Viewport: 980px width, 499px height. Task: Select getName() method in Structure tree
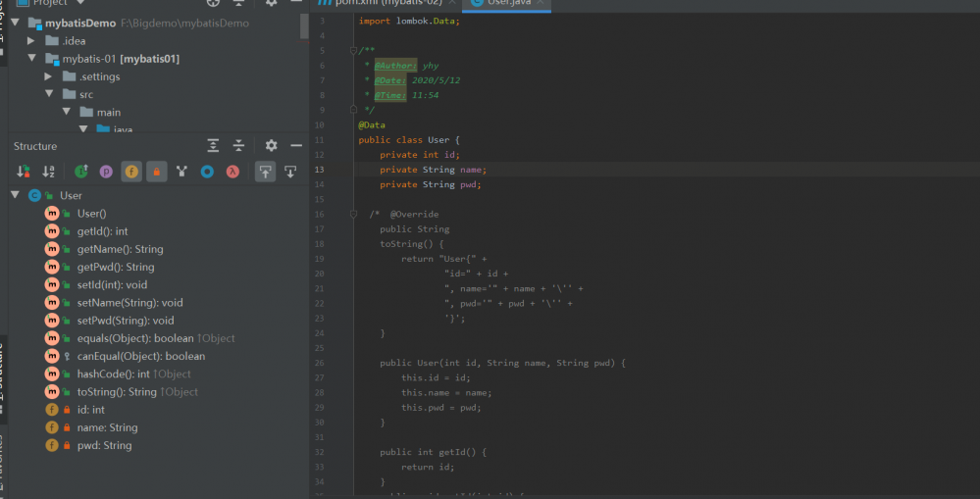tap(120, 249)
